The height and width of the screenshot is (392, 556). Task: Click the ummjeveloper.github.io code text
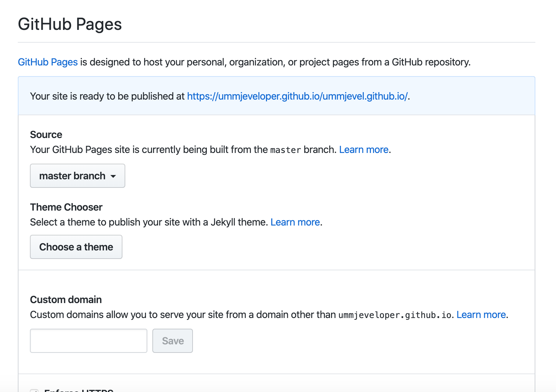(395, 315)
